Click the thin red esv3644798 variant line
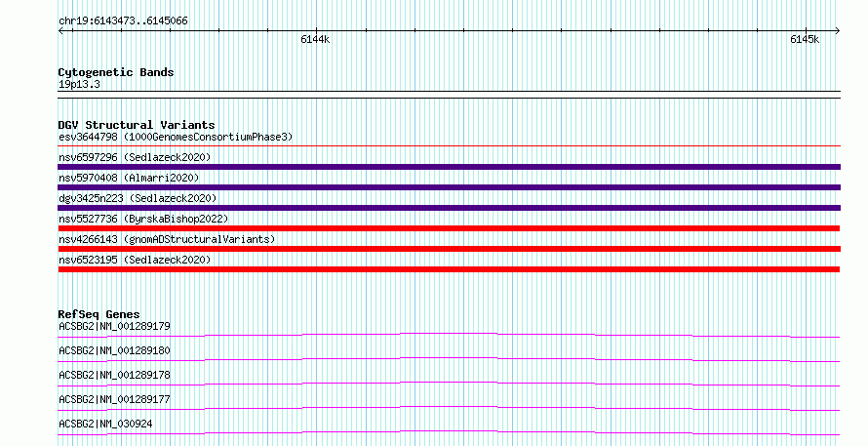This screenshot has width=868, height=446. (449, 146)
